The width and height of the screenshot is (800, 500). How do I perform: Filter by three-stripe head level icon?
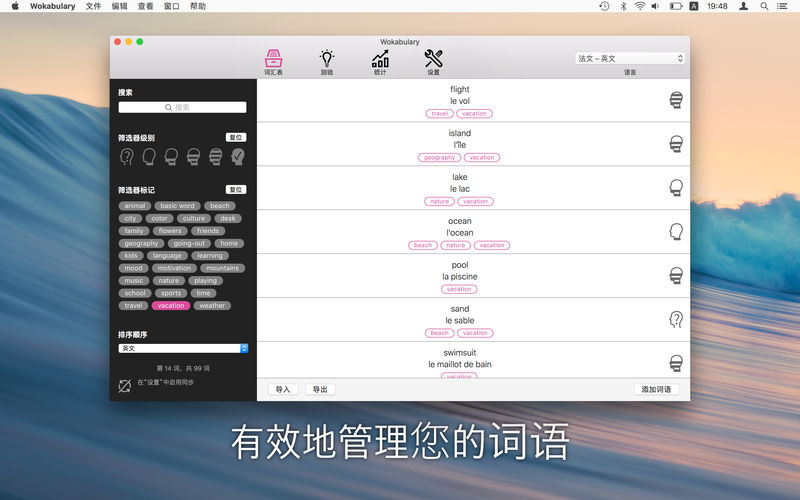pyautogui.click(x=216, y=157)
